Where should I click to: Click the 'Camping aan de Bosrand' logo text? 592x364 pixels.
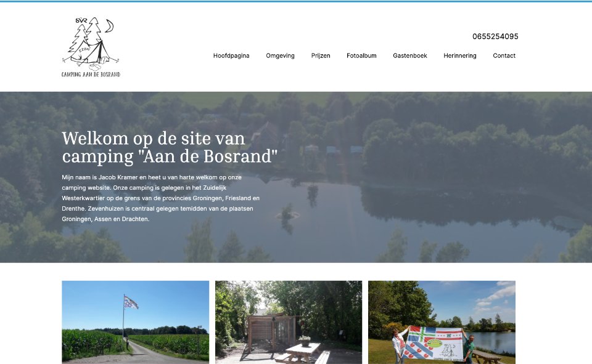click(91, 75)
